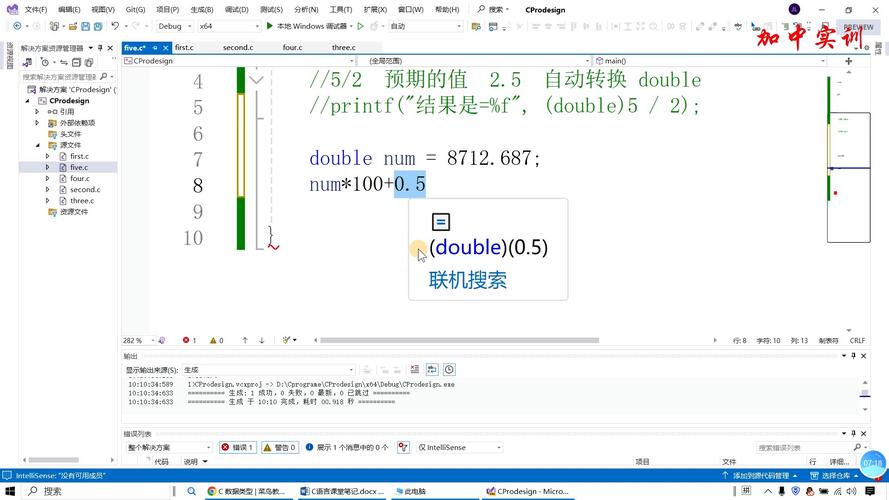
Task: Toggle the Warnings filter in Error List
Action: pyautogui.click(x=279, y=447)
